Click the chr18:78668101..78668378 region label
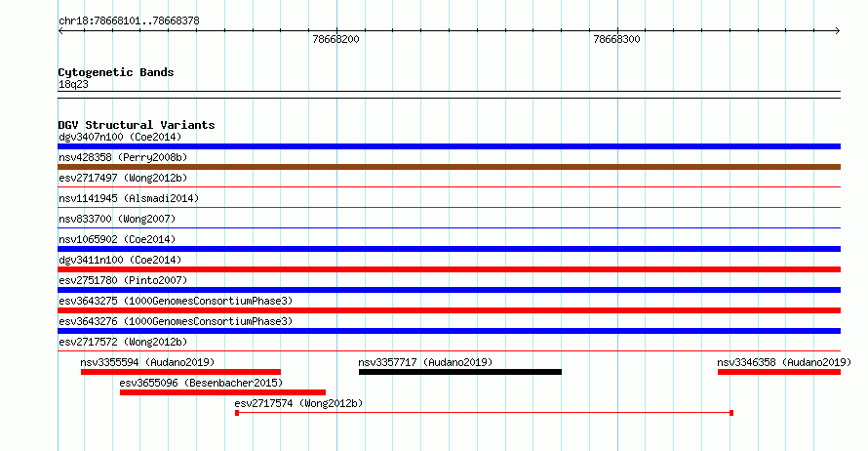Viewport: 868px width, 451px height. [129, 21]
